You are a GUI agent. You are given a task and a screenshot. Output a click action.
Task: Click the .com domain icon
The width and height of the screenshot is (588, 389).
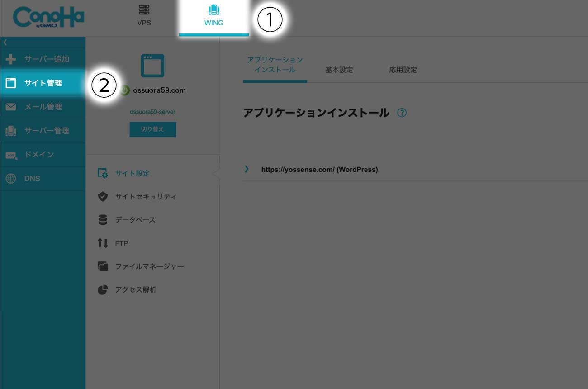coord(11,155)
